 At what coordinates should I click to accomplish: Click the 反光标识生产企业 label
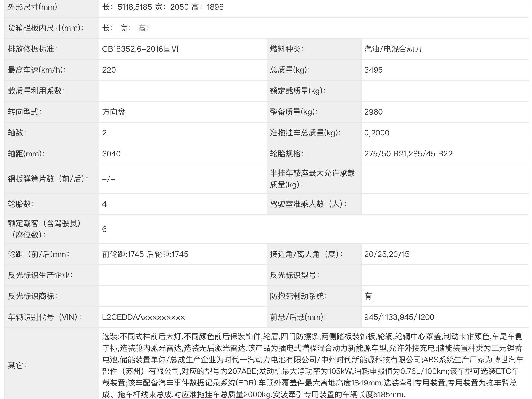click(x=40, y=275)
